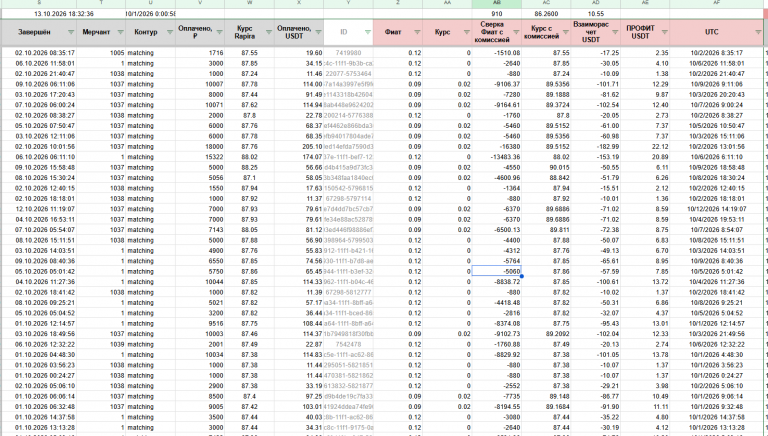Select the Мерчант cell with 1005
The width and height of the screenshot is (768, 436).
tap(101, 53)
